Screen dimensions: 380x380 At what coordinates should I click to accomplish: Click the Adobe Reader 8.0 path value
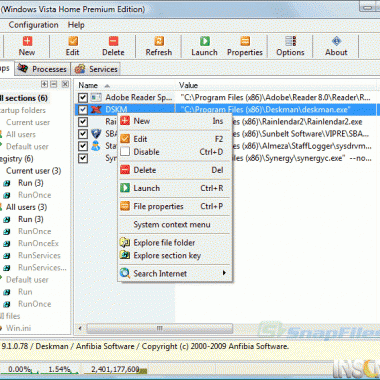pos(275,98)
